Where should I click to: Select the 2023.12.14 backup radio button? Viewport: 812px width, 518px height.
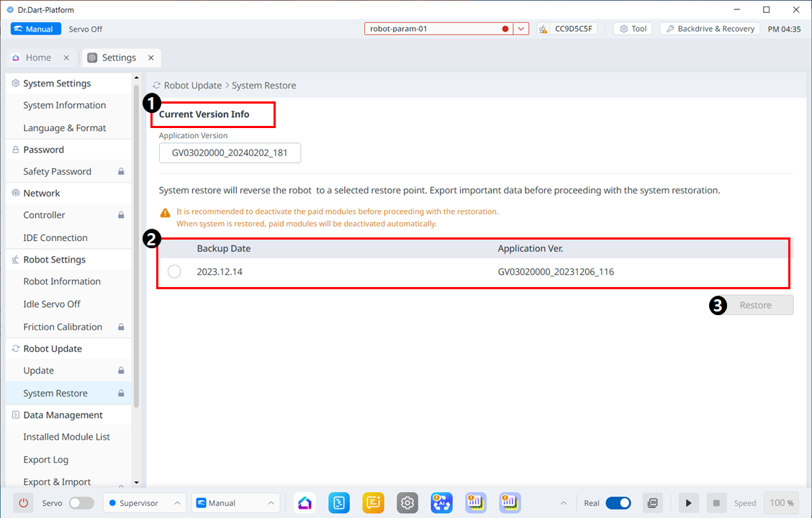[x=174, y=272]
